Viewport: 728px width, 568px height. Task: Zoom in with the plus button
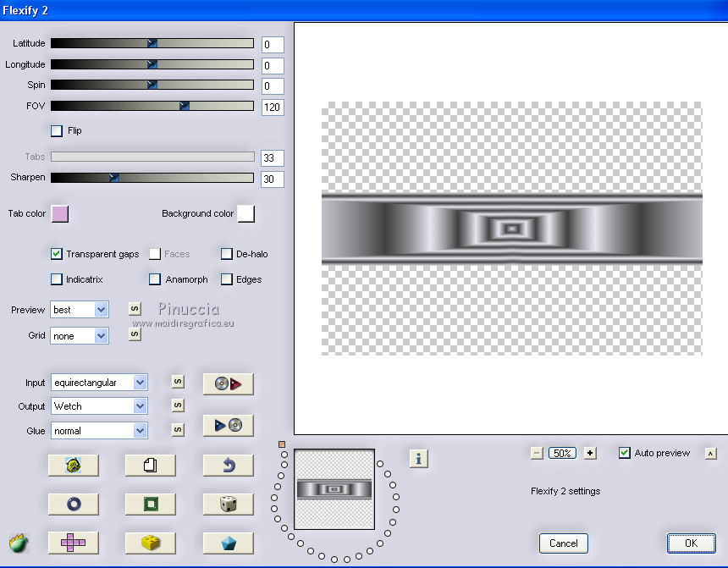click(x=590, y=453)
